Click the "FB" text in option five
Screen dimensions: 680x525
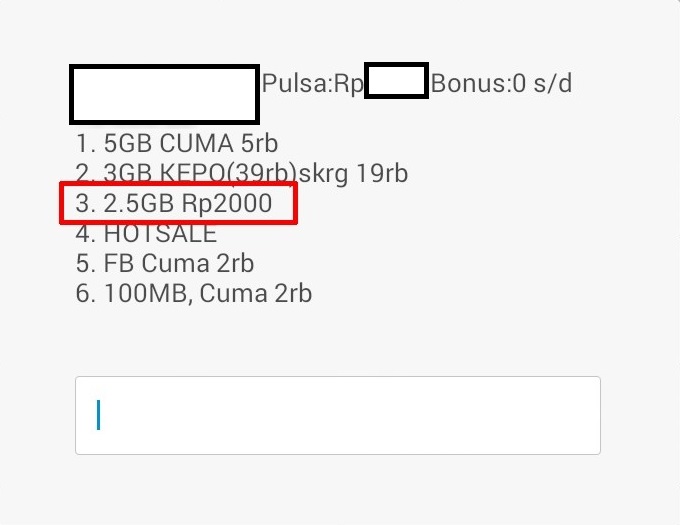pyautogui.click(x=119, y=264)
